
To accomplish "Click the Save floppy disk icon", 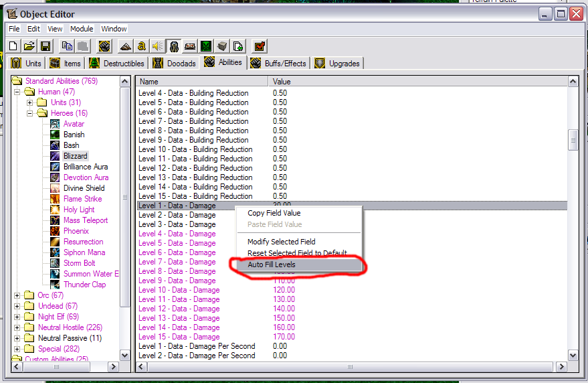I will pyautogui.click(x=45, y=46).
